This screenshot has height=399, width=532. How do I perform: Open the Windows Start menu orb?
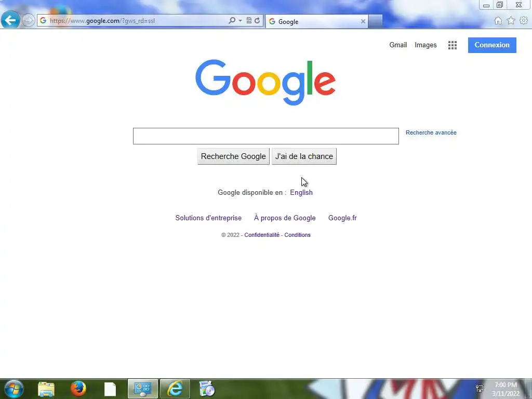pyautogui.click(x=14, y=389)
